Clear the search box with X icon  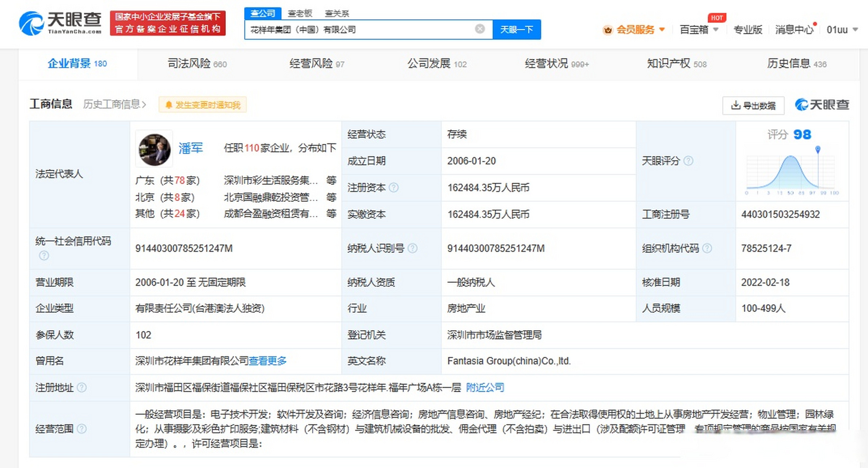click(x=480, y=29)
